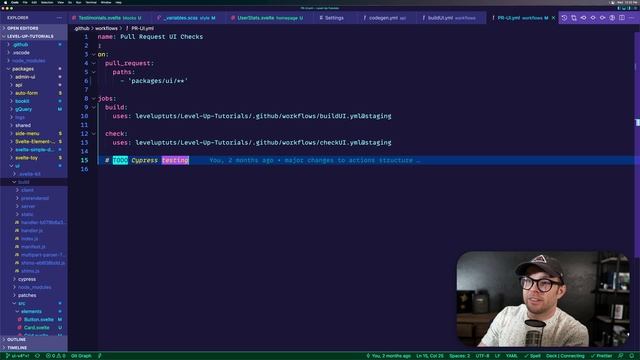Expand the Outline section

click(33, 340)
